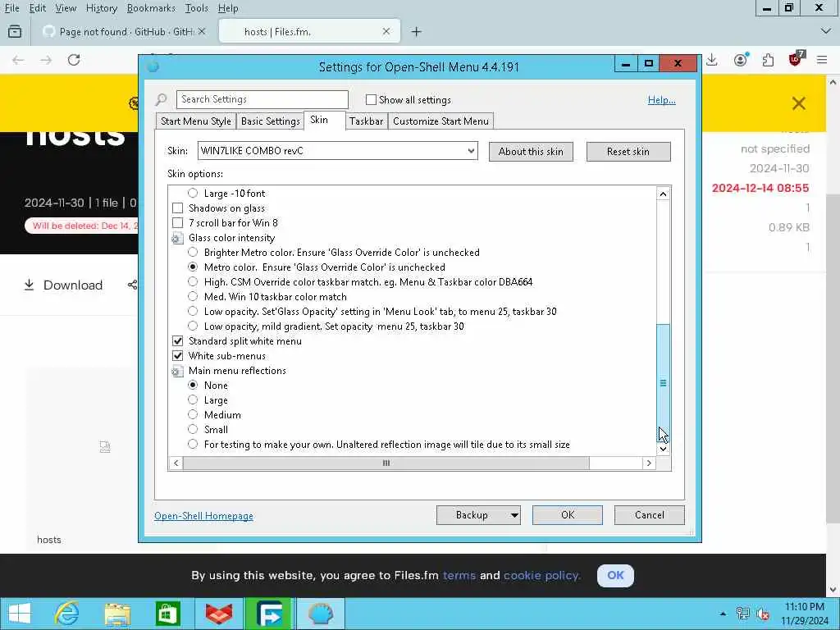
Task: Open File Explorer from the taskbar
Action: 117,614
